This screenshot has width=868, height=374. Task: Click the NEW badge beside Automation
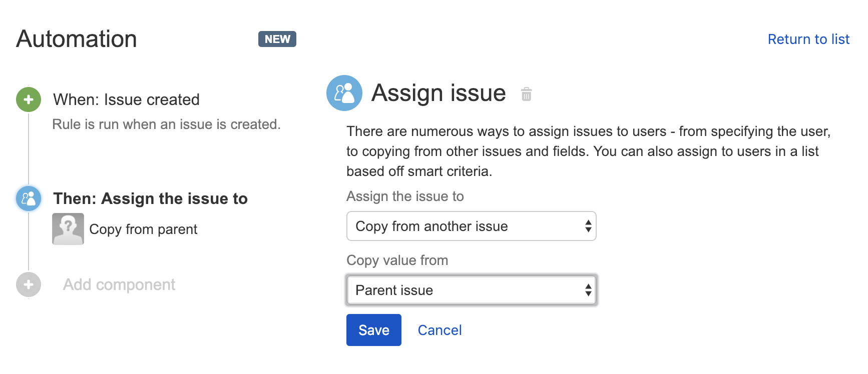coord(277,39)
